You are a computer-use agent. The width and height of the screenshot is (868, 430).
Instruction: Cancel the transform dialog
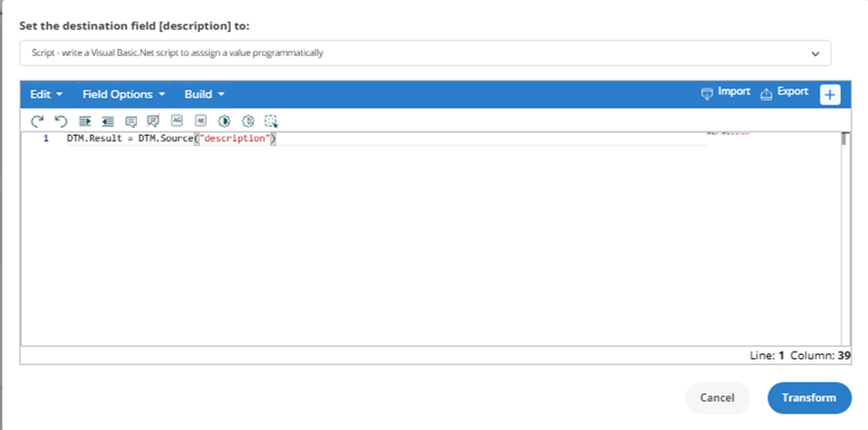point(717,398)
